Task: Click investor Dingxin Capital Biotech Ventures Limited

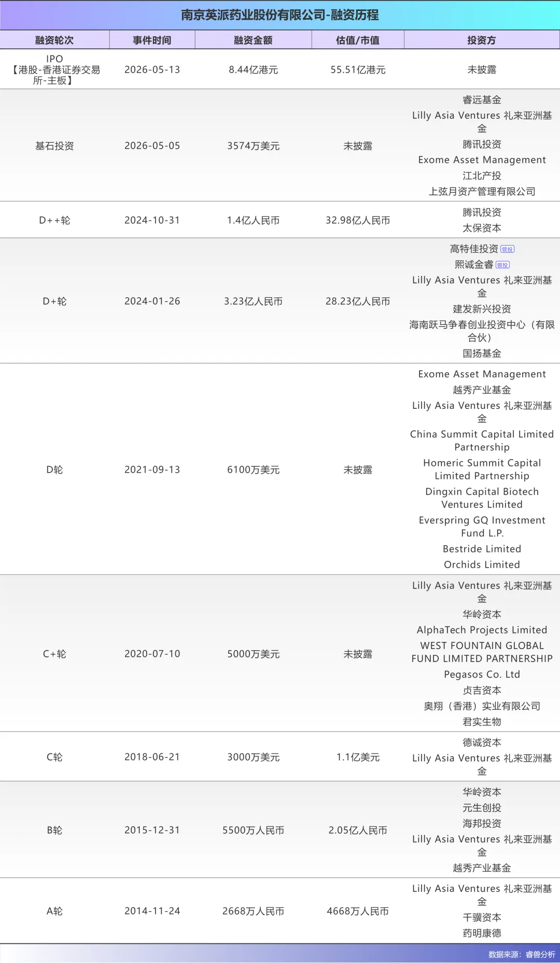Action: [482, 498]
